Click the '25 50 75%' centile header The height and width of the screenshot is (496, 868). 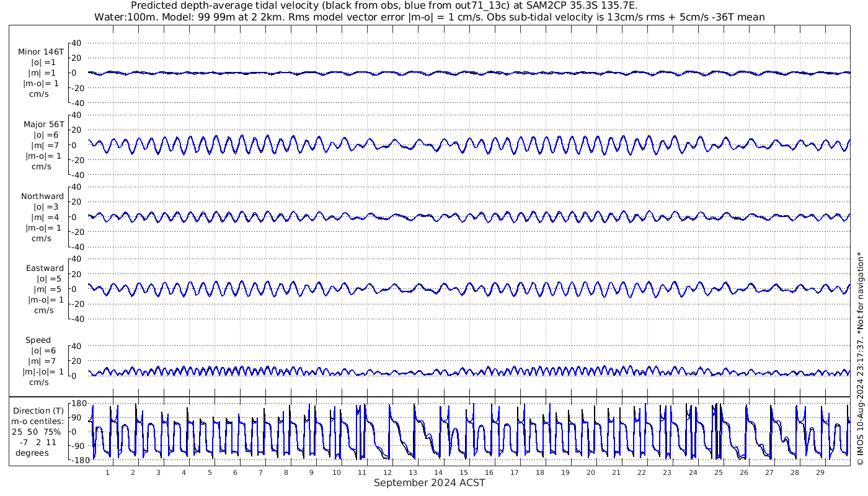(38, 432)
